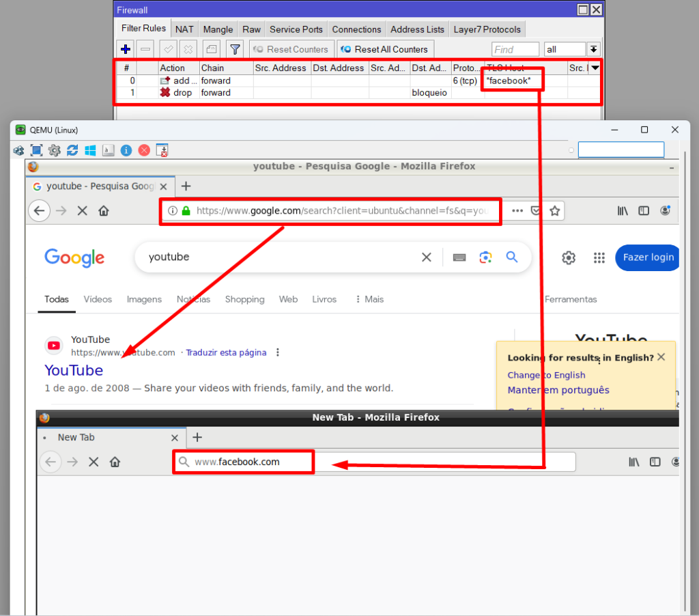Click Google virtual keyboard icon
The width and height of the screenshot is (699, 616).
[x=459, y=257]
